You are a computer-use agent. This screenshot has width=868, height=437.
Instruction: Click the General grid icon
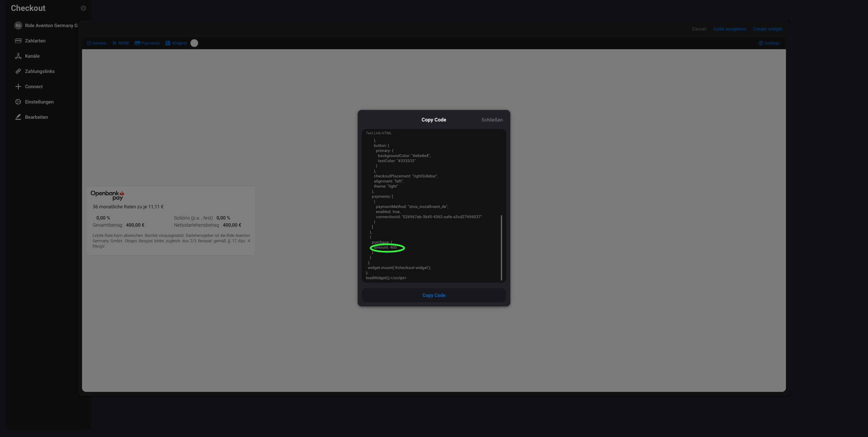[x=89, y=43]
